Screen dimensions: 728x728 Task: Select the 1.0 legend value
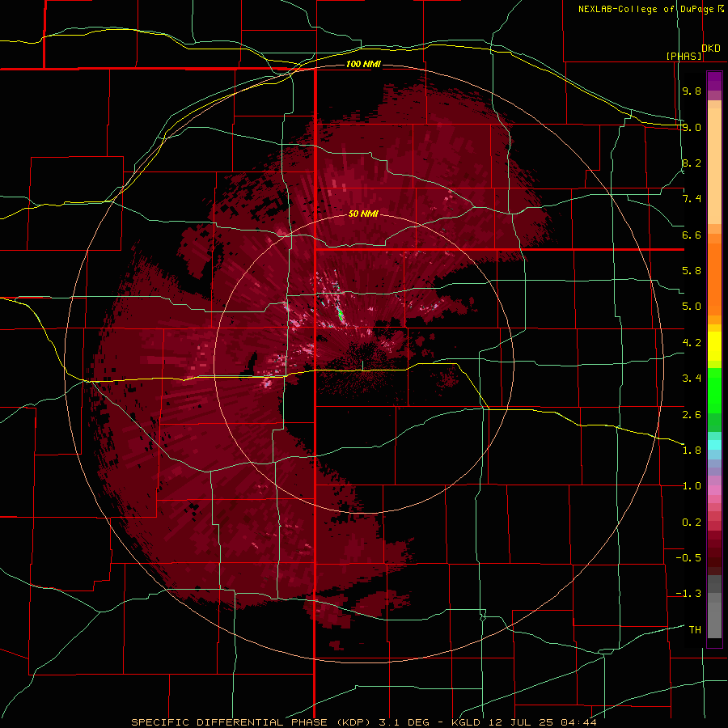(x=692, y=486)
